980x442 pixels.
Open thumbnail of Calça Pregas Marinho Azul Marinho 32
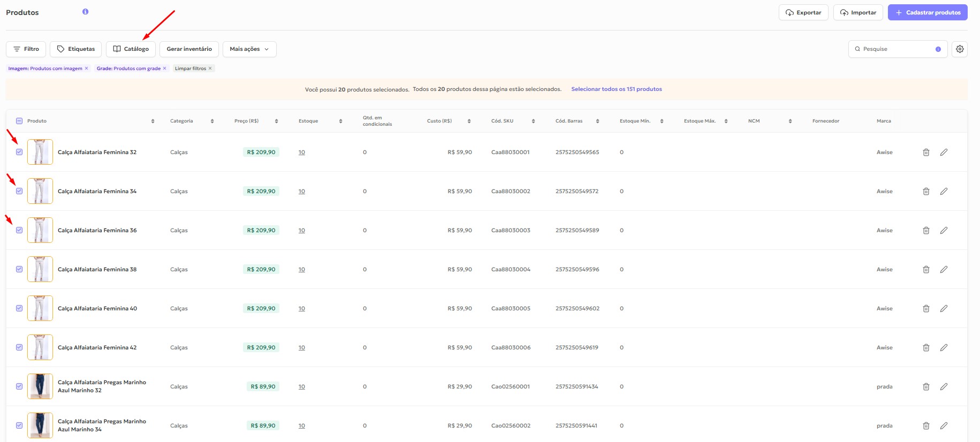40,386
